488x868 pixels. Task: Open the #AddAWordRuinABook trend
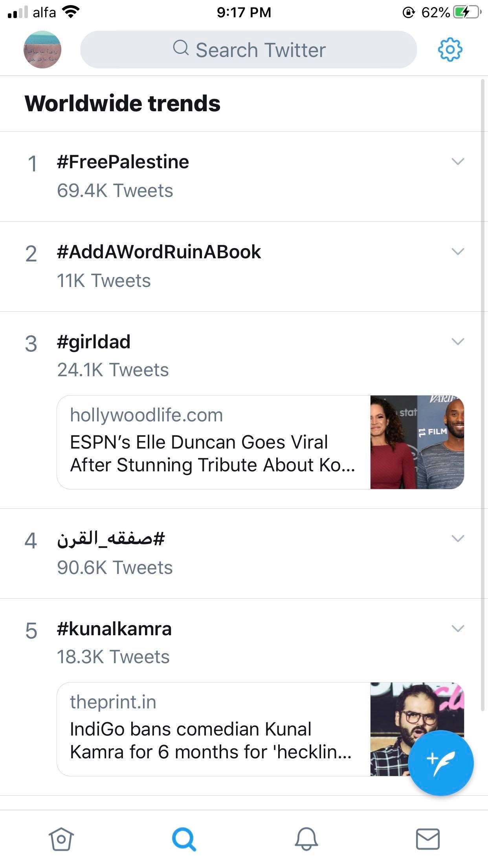click(x=159, y=252)
